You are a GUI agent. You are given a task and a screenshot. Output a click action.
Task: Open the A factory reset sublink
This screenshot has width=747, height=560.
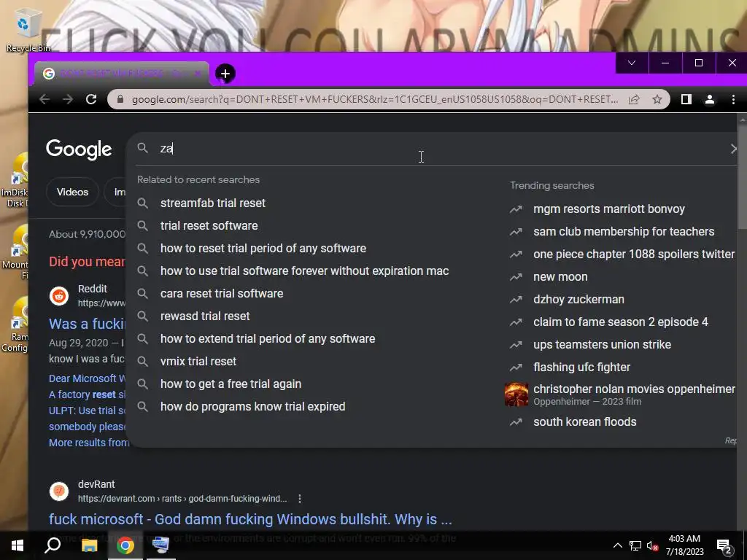tap(88, 394)
